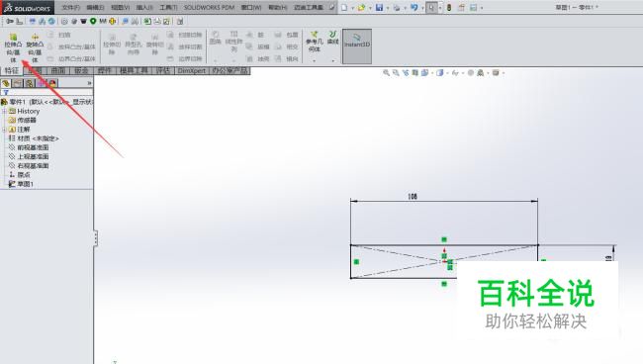The width and height of the screenshot is (643, 364).
Task: Switch to the Office Products (办公室产品) tab
Action: click(x=230, y=70)
